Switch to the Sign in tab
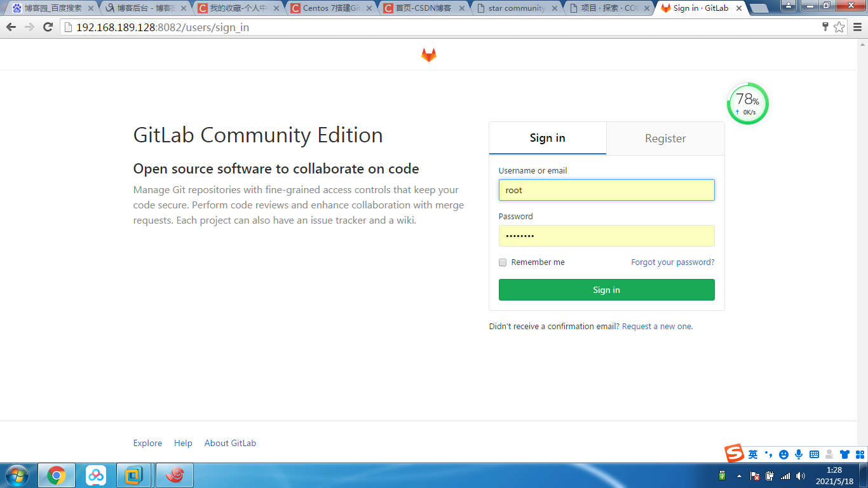 [x=548, y=138]
